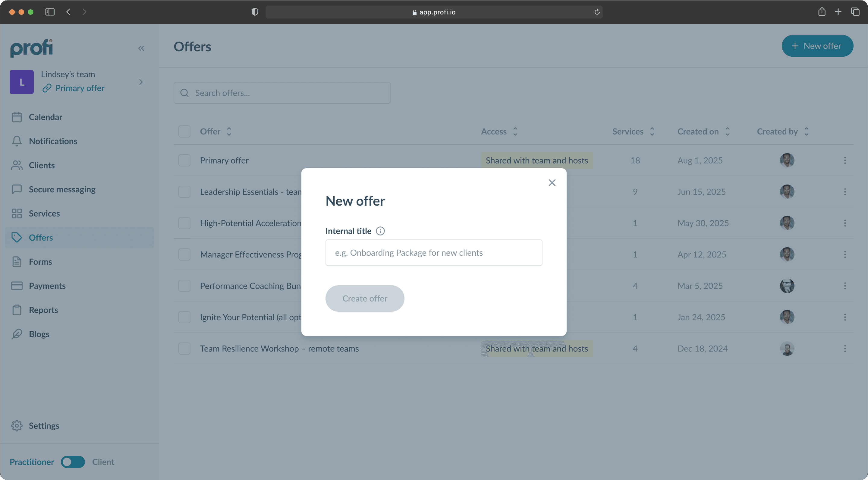Expand Lindsey's team switcher chevron
This screenshot has height=480, width=868.
pyautogui.click(x=141, y=82)
